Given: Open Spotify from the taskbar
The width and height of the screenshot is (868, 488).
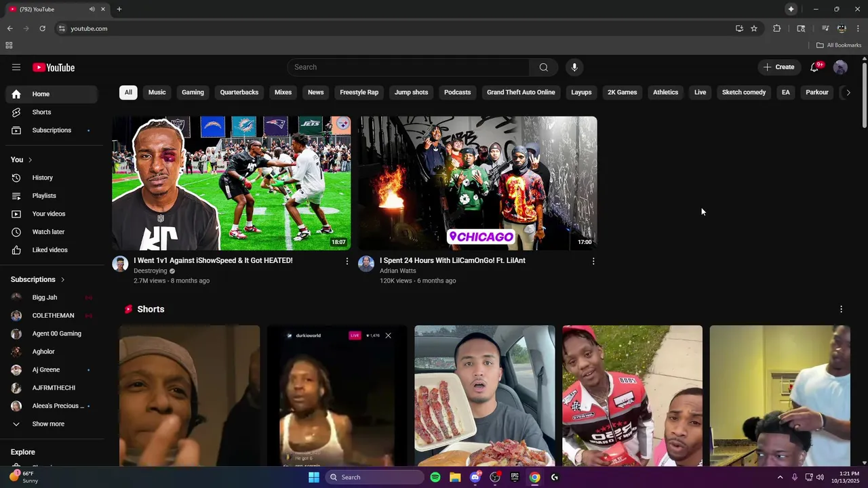Looking at the screenshot, I should (x=435, y=477).
